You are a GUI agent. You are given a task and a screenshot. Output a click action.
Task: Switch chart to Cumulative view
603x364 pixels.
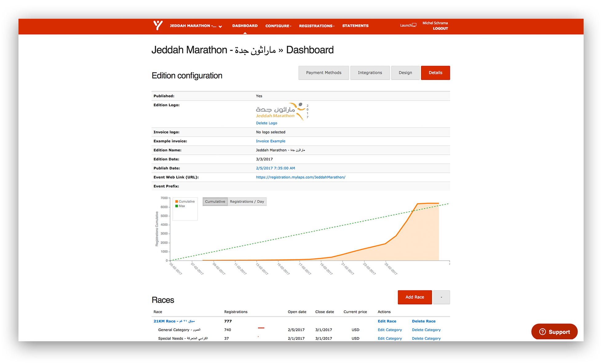pos(215,202)
